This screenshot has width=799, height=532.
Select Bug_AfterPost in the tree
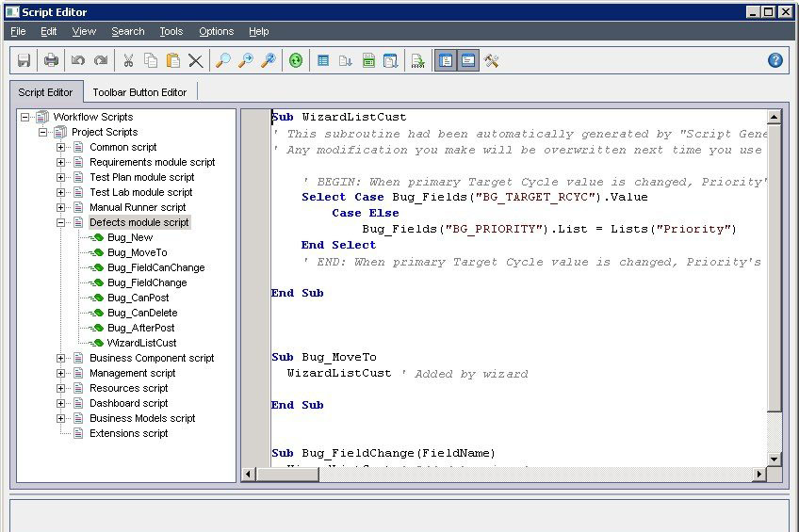click(140, 328)
